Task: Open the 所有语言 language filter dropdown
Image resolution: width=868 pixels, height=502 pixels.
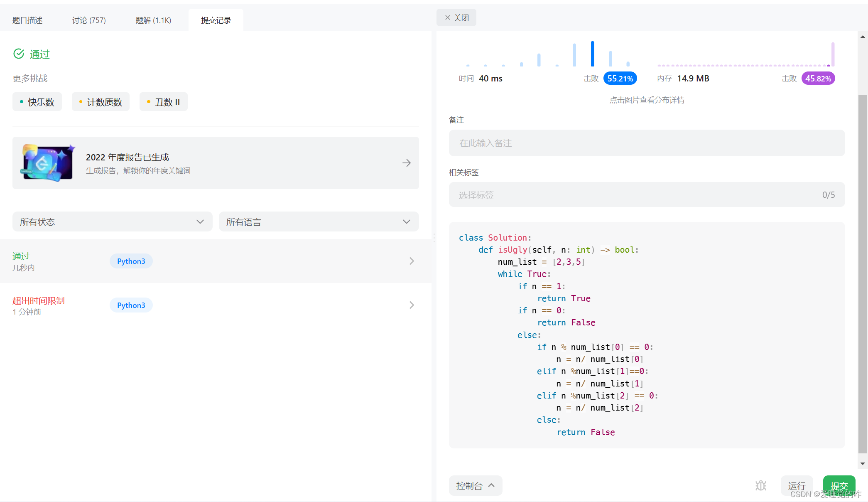Action: 319,222
